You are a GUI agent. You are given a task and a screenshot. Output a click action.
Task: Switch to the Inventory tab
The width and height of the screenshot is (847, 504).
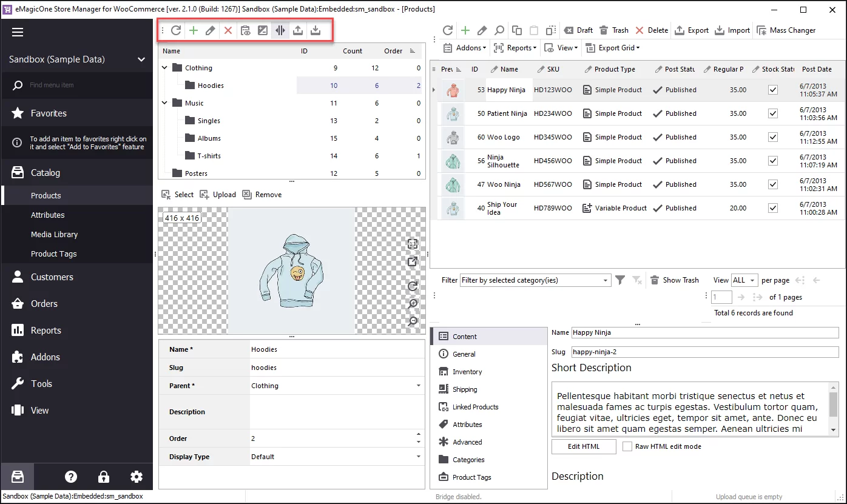tap(467, 372)
